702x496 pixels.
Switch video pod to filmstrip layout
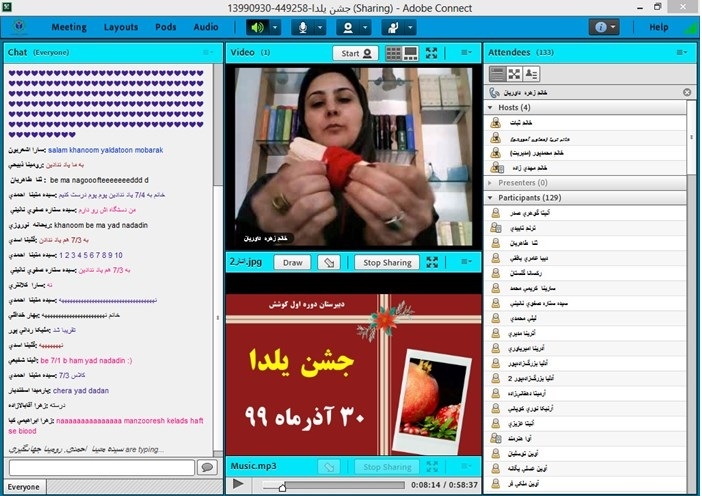pyautogui.click(x=410, y=53)
